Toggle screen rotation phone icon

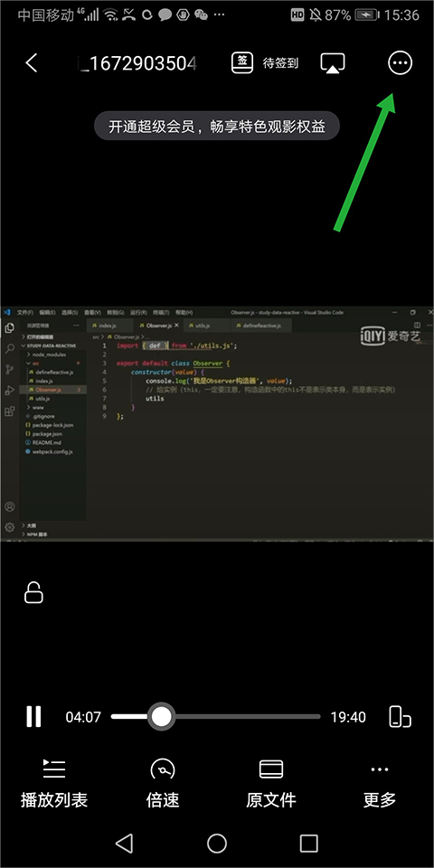point(400,716)
